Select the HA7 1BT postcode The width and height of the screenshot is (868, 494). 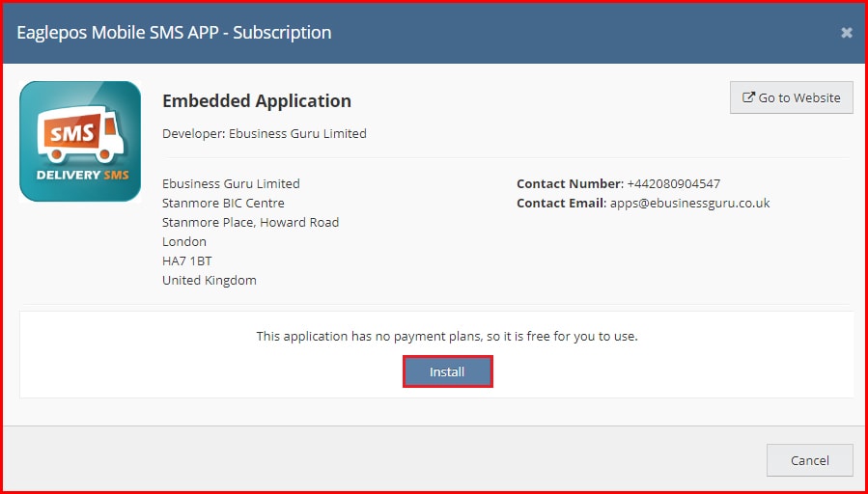(x=187, y=261)
